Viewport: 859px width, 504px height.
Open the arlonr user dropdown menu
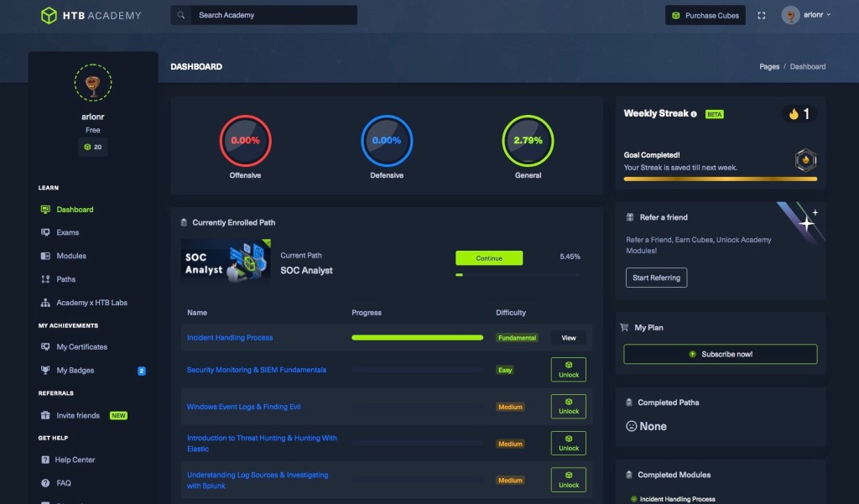point(806,15)
